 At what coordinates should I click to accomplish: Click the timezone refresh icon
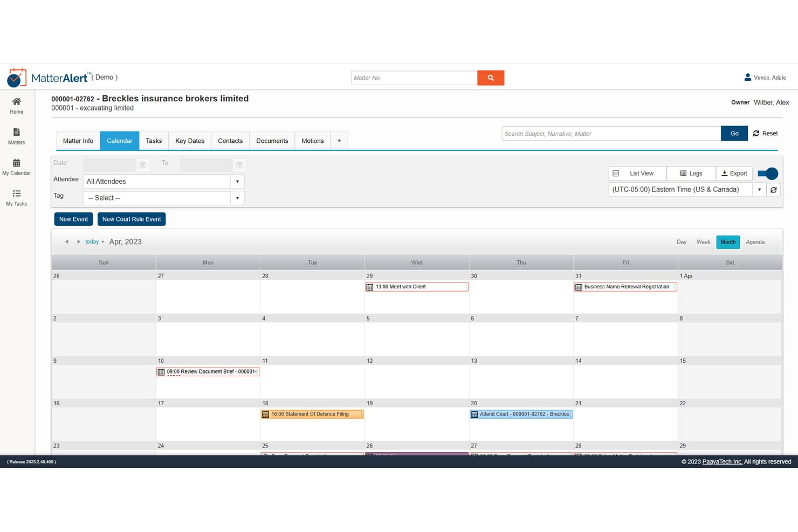[x=774, y=190]
